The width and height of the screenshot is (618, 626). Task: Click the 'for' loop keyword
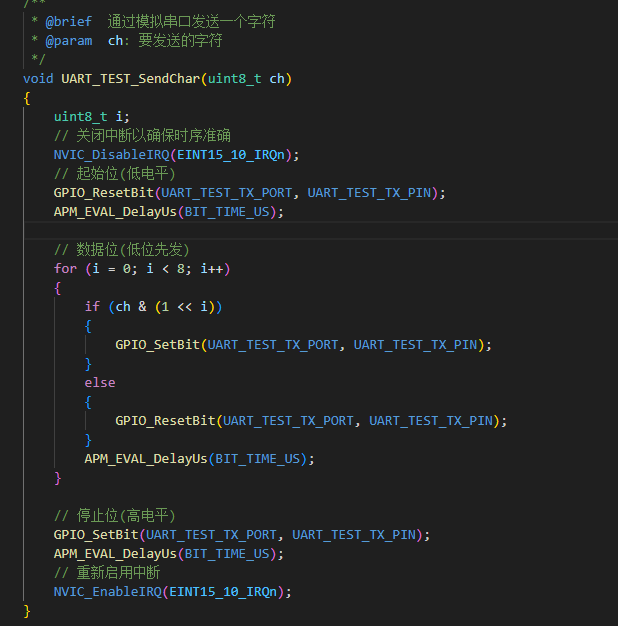[x=65, y=269]
